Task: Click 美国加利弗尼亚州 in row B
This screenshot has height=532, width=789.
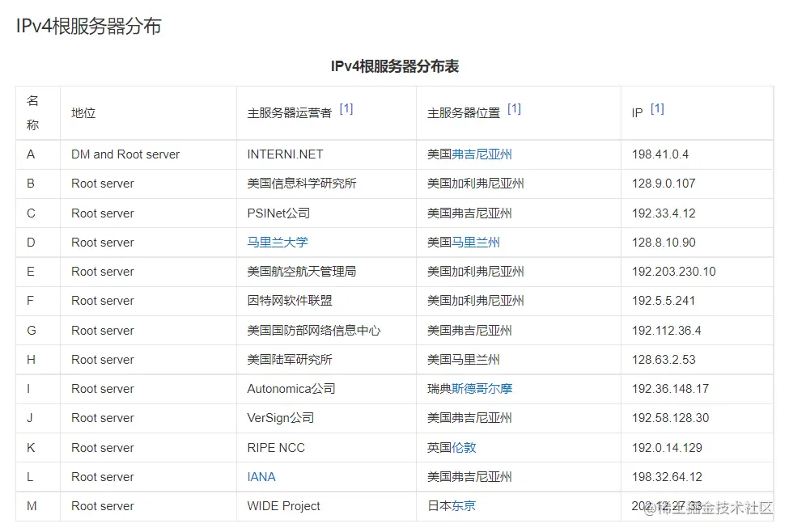Action: [476, 184]
